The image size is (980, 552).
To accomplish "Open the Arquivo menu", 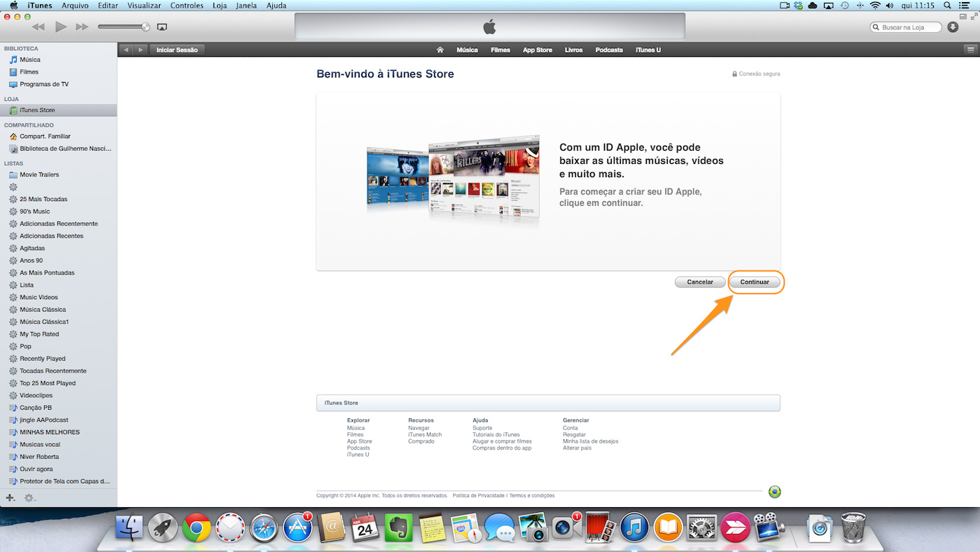I will pyautogui.click(x=75, y=6).
